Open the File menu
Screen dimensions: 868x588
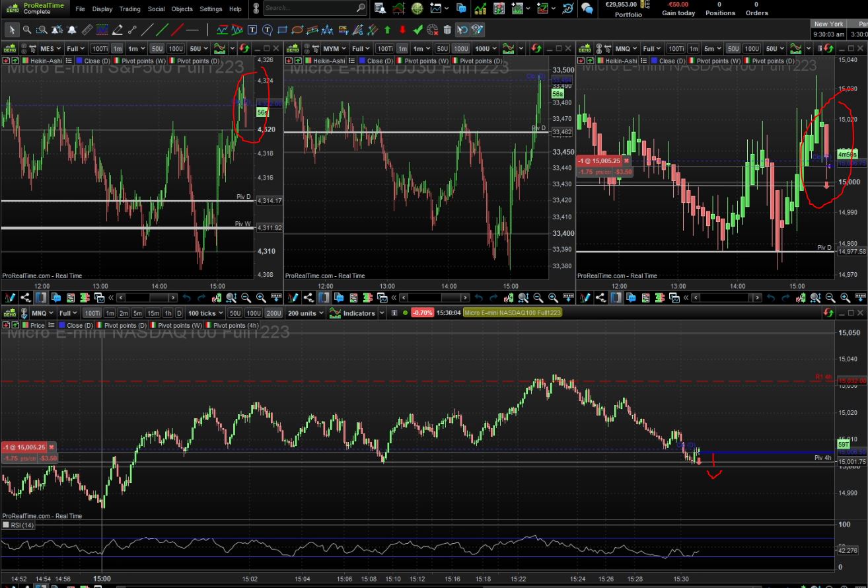[80, 9]
